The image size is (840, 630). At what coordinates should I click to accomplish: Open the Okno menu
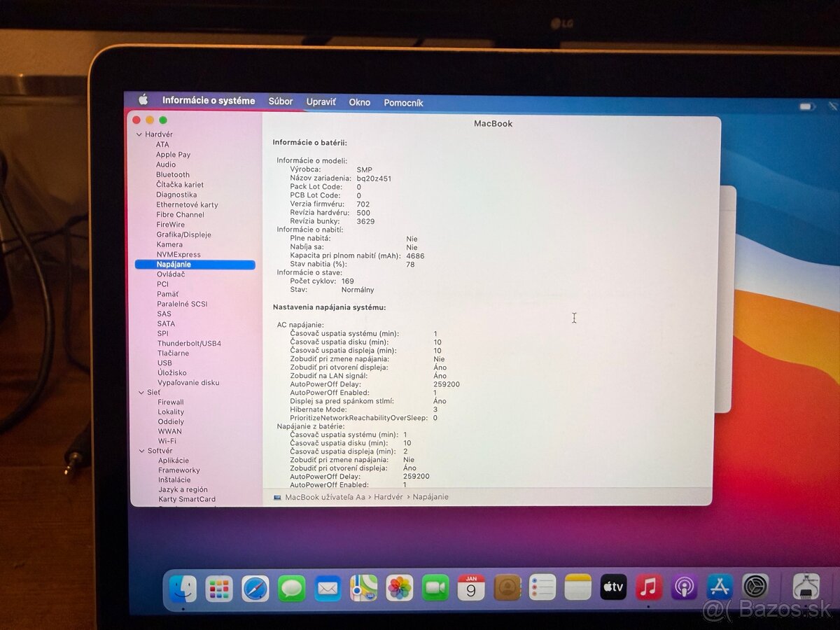(x=359, y=101)
